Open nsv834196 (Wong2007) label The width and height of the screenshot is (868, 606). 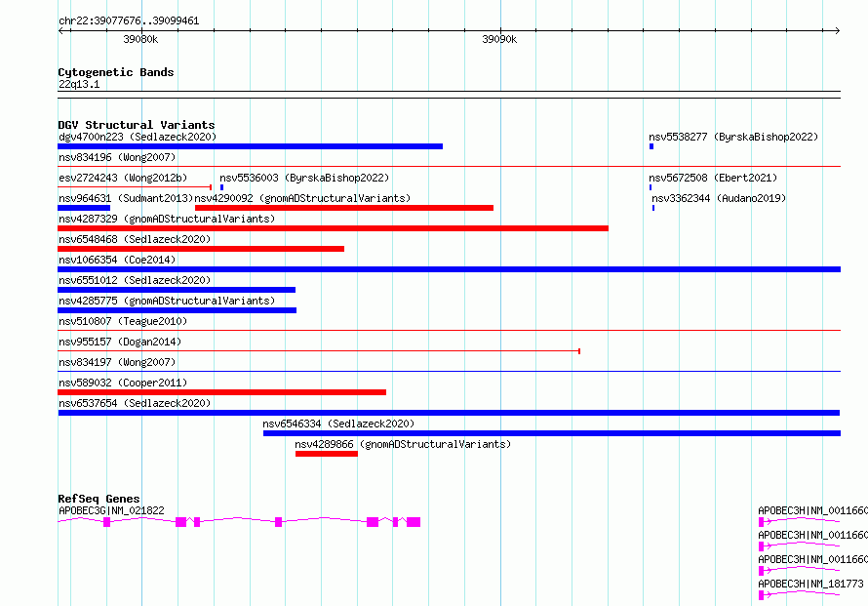[x=117, y=157]
